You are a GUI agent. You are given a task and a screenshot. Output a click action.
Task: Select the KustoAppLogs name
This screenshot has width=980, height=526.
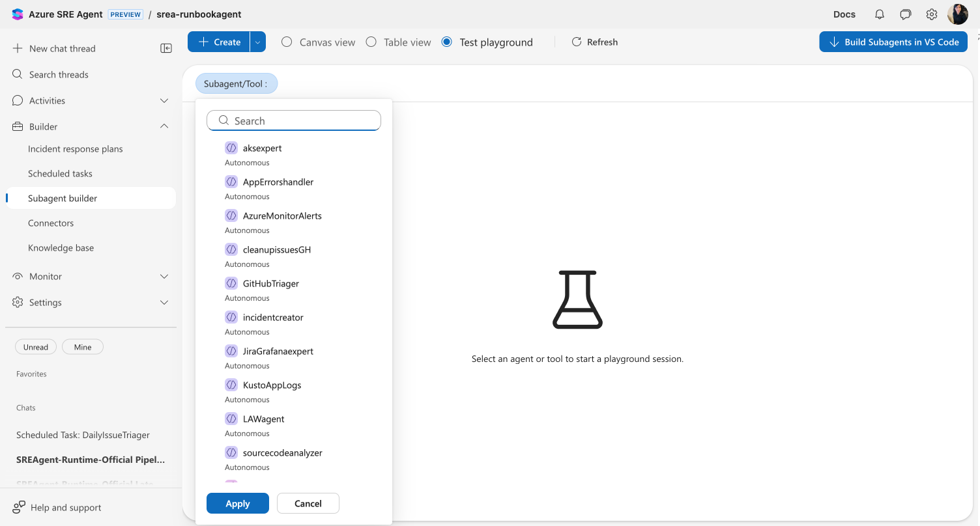pyautogui.click(x=272, y=385)
